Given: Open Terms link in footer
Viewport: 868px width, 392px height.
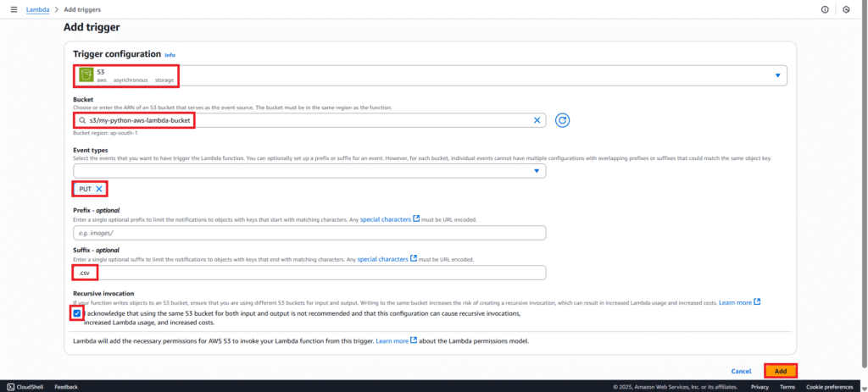Looking at the screenshot, I should (787, 387).
